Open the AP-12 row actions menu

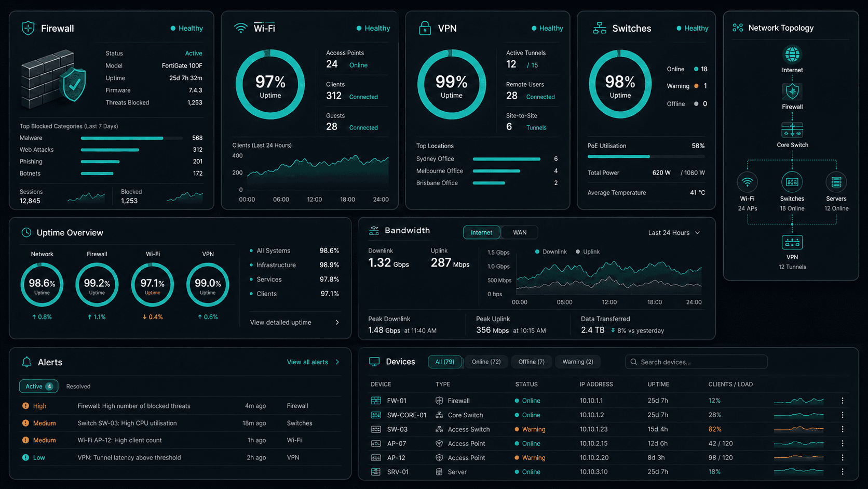point(843,458)
